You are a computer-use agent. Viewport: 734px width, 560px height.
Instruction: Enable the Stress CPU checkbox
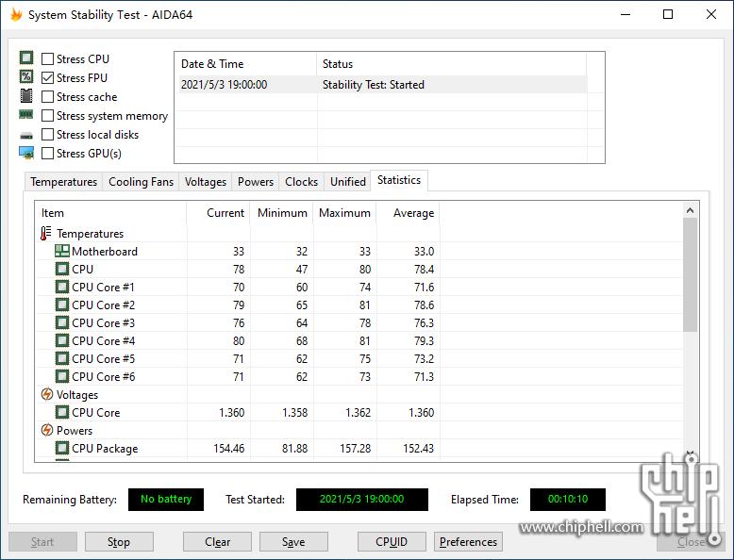(x=47, y=59)
